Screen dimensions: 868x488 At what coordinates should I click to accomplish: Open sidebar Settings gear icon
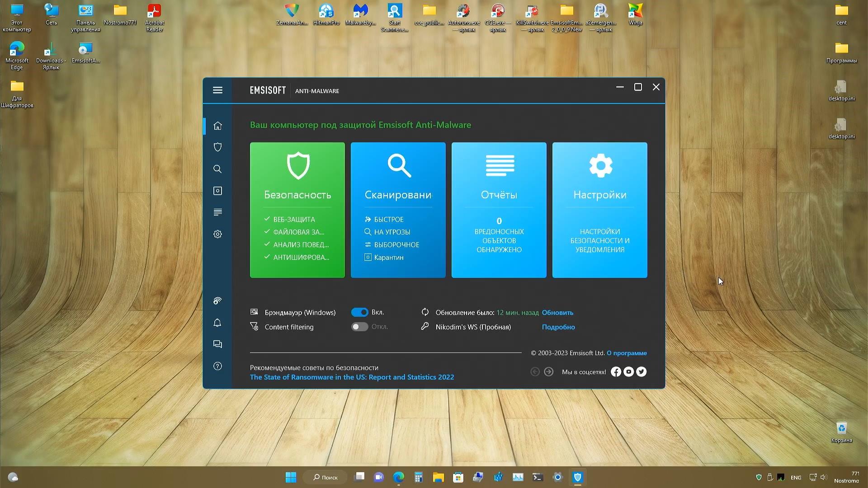217,234
